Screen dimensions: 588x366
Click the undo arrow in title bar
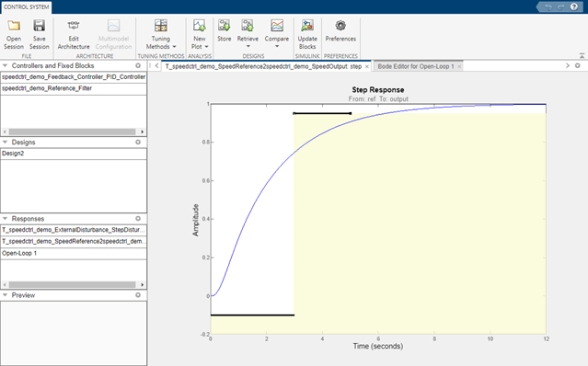[548, 7]
